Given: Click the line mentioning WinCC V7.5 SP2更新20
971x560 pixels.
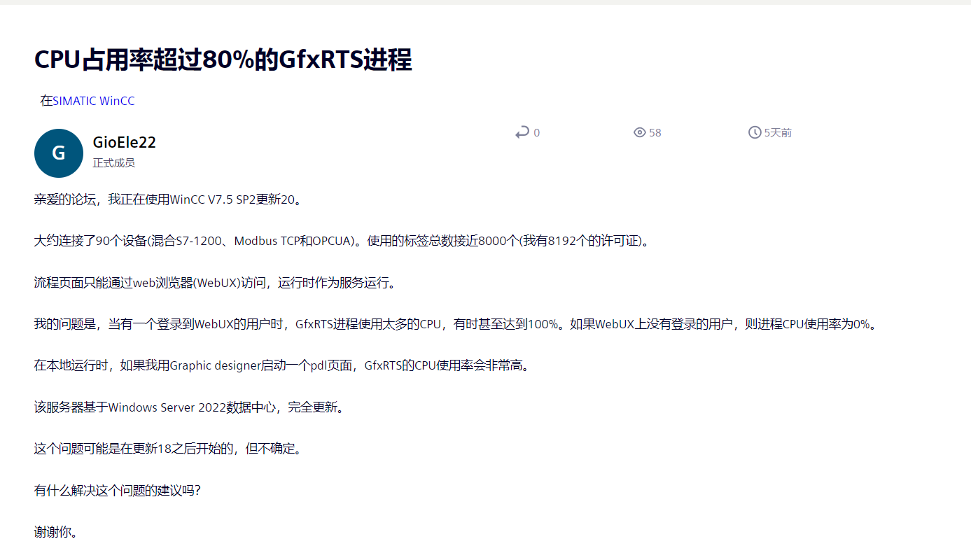Looking at the screenshot, I should click(x=168, y=199).
